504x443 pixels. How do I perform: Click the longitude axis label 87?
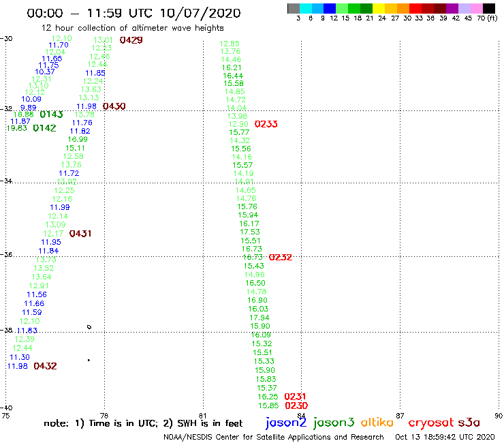[x=400, y=416]
